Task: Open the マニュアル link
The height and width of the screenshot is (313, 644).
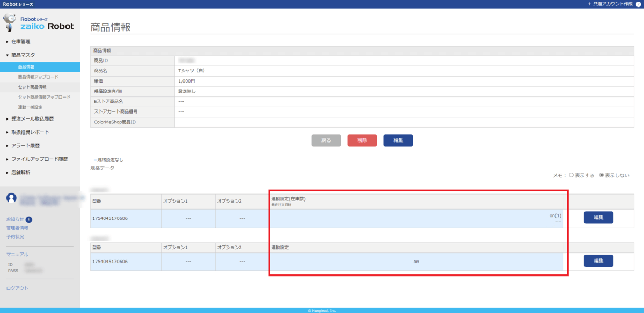Action: click(x=17, y=255)
